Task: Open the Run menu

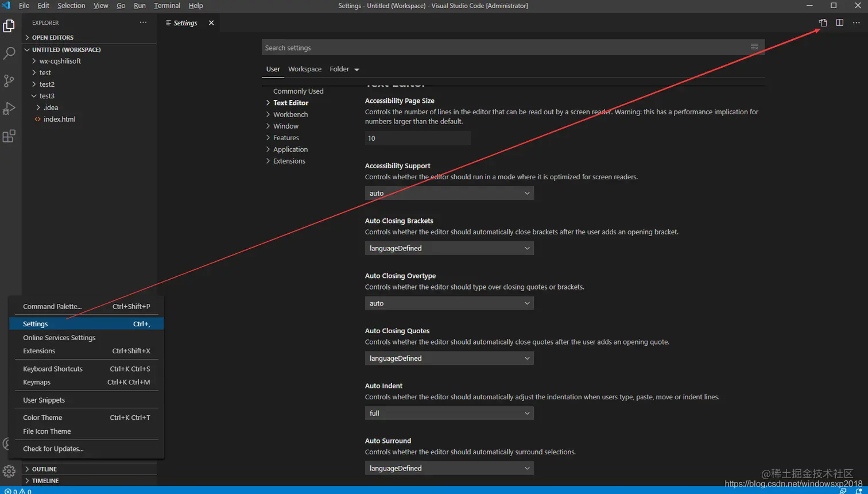Action: coord(139,6)
